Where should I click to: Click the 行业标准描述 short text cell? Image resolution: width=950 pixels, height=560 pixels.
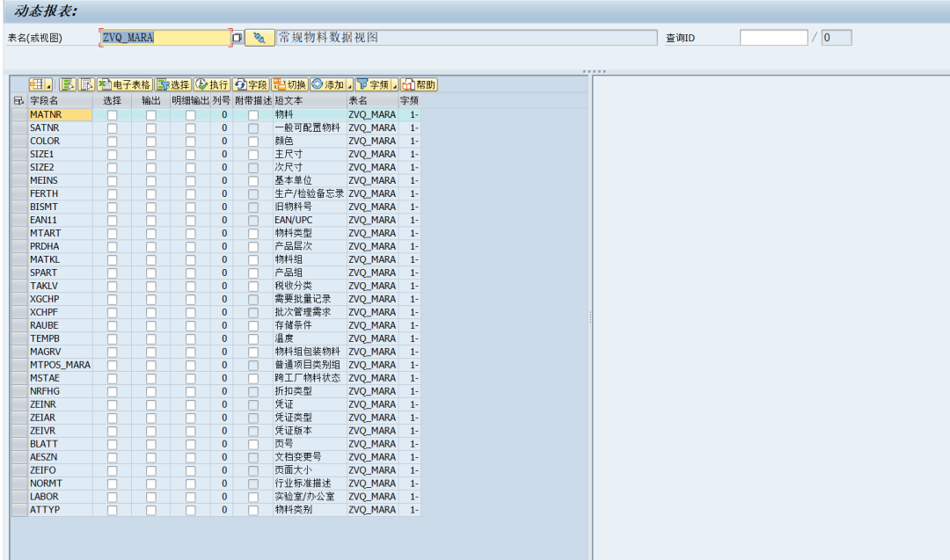[x=310, y=484]
